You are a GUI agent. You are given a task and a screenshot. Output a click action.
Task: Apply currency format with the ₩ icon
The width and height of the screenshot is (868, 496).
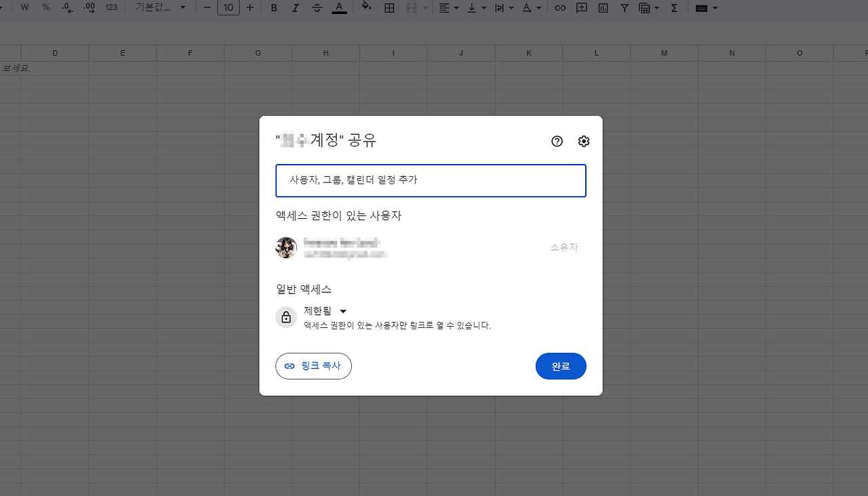(24, 8)
